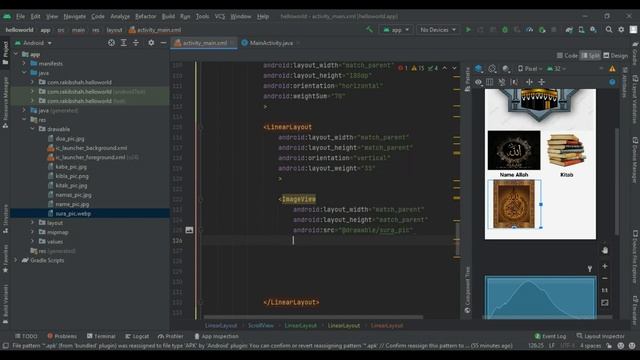Click Expand All in Project panel
Viewport: 640px width, 360px height.
pos(124,42)
